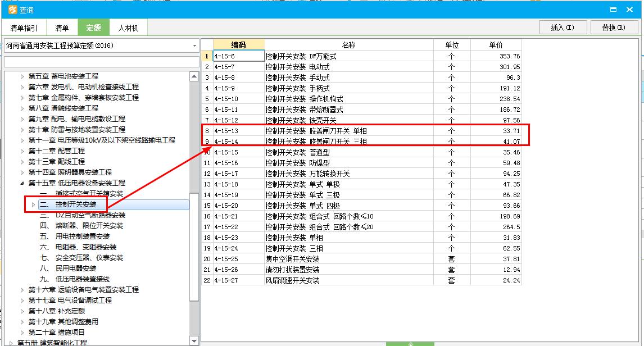Click tree scrollbar down arrow
The width and height of the screenshot is (644, 346).
coord(194,341)
